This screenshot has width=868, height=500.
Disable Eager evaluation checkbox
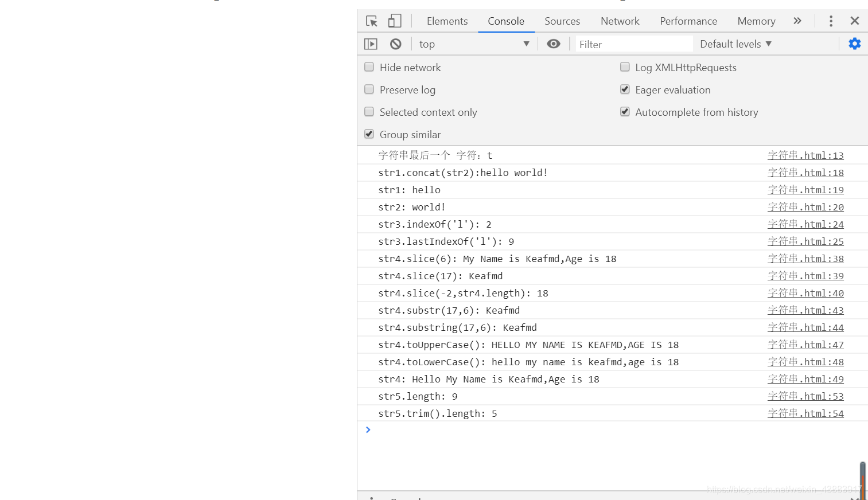(x=625, y=89)
